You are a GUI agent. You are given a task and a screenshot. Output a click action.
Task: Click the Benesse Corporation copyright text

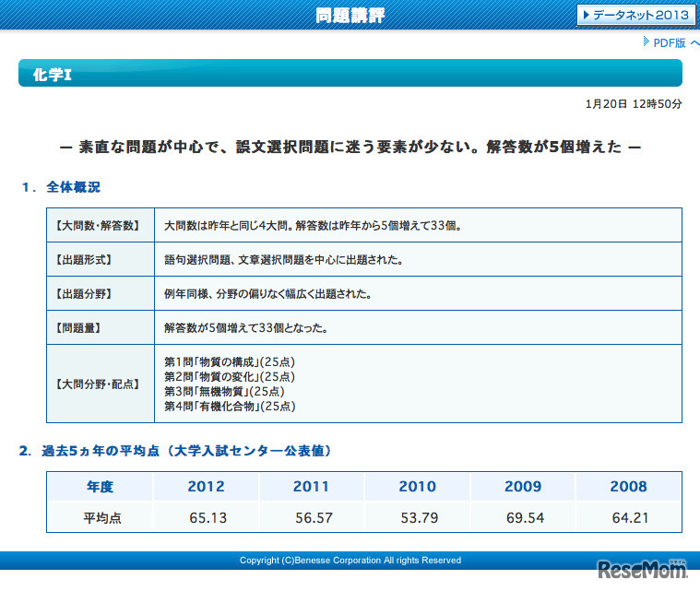(350, 560)
